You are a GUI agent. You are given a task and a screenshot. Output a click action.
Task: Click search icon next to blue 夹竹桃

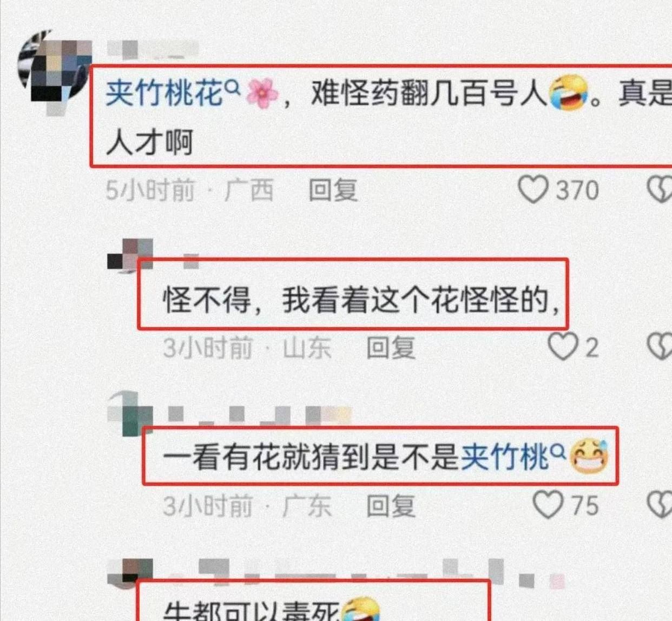558,451
